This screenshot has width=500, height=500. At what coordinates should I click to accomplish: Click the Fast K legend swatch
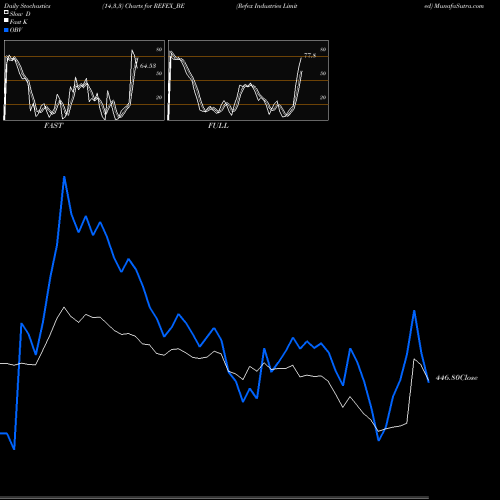6,21
